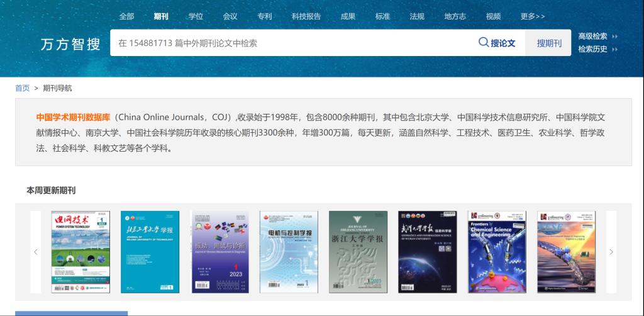Click the magnifier icon beside 搜论文
This screenshot has width=644, height=316.
(484, 42)
